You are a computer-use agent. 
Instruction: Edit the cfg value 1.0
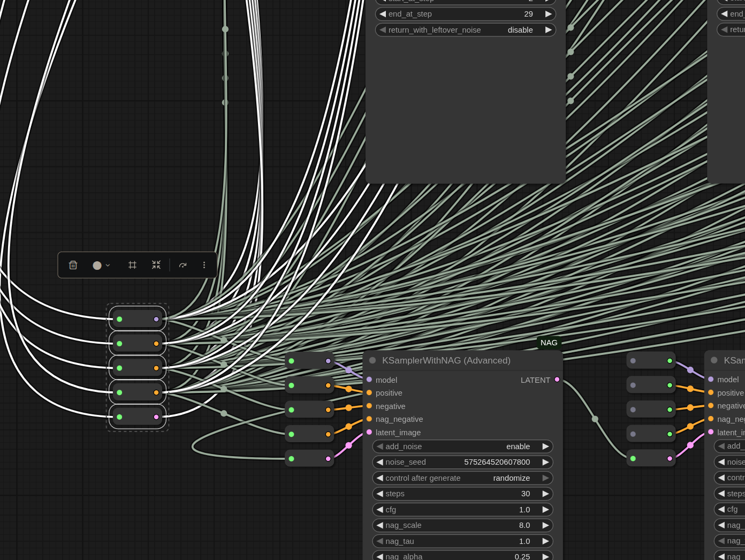463,510
